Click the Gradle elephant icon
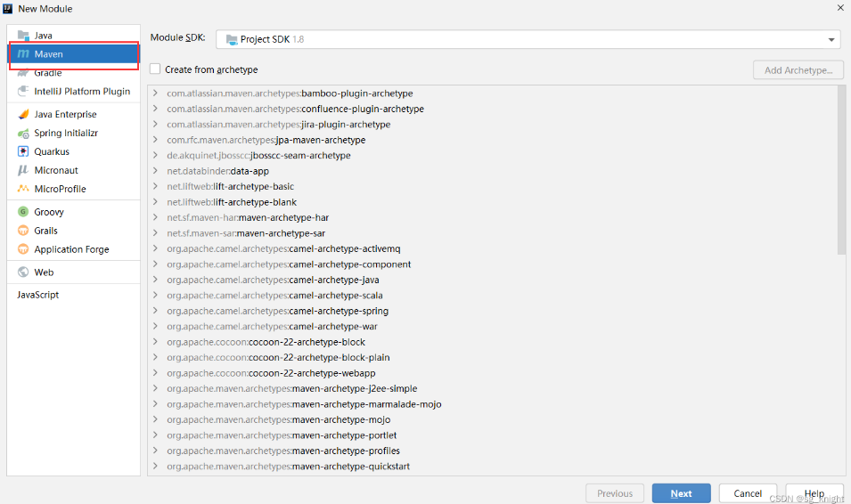This screenshot has height=504, width=851. (23, 73)
